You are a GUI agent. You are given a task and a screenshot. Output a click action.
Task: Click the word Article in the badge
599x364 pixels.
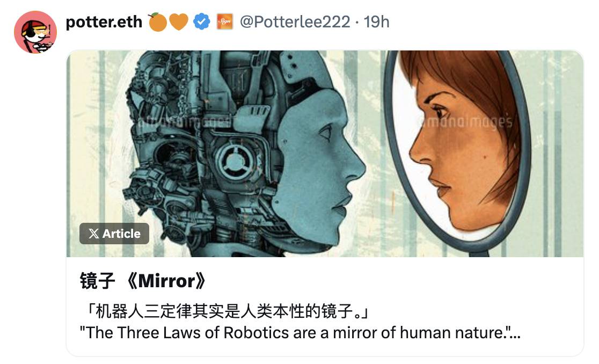tap(121, 234)
